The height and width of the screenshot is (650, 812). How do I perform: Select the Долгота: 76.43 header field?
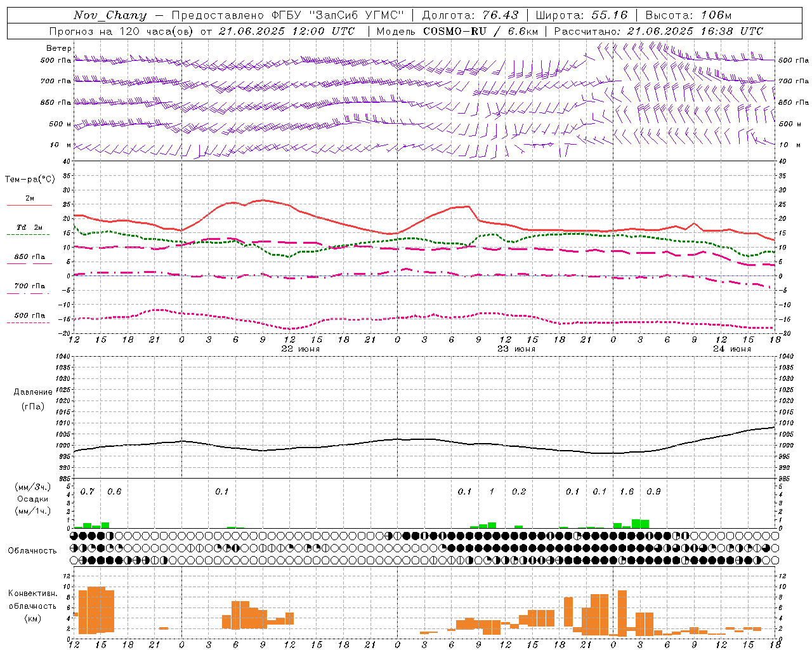[x=470, y=15]
